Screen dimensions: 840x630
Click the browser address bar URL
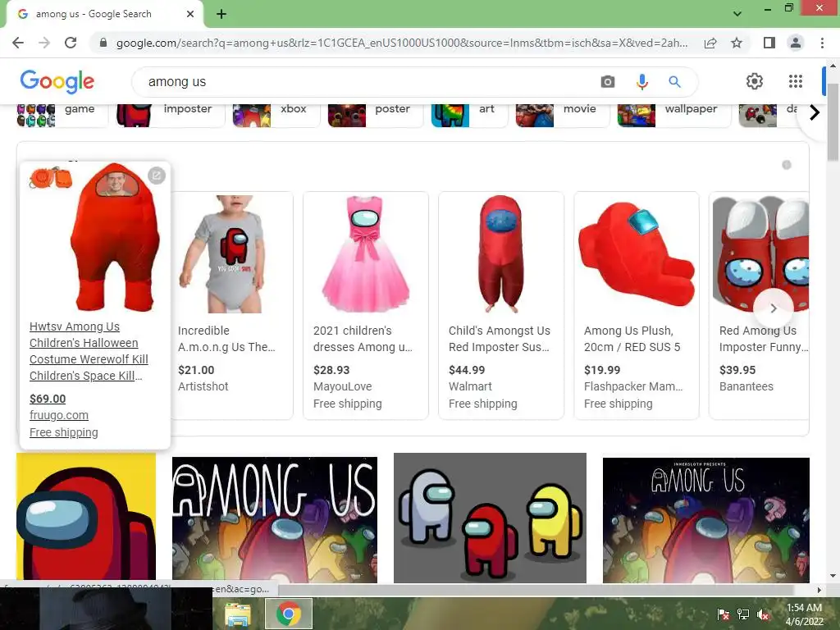click(402, 43)
